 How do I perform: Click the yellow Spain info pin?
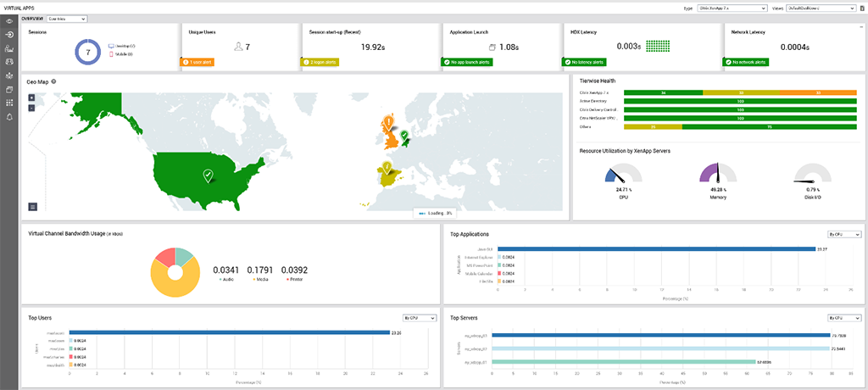(x=386, y=167)
